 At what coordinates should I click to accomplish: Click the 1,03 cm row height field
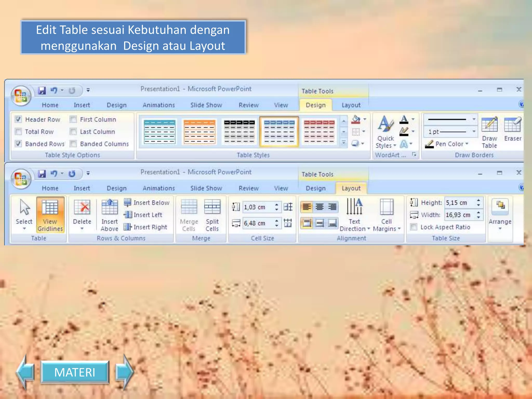tap(258, 207)
